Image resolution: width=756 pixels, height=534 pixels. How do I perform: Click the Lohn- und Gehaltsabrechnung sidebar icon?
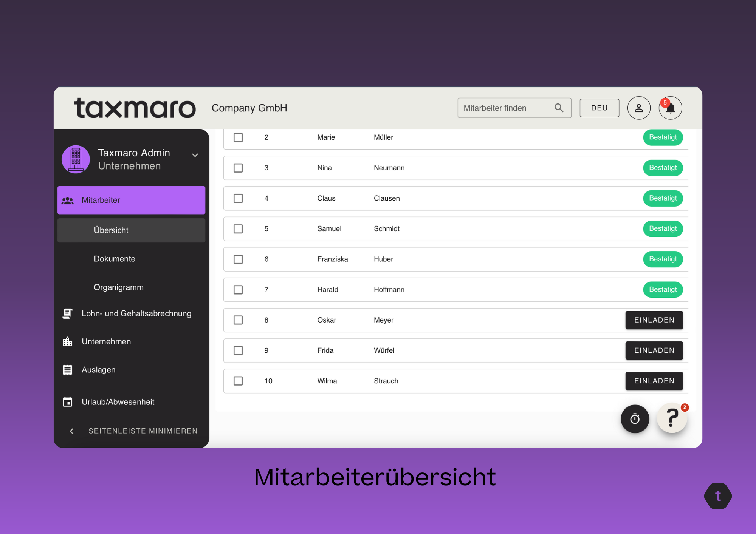coord(67,313)
